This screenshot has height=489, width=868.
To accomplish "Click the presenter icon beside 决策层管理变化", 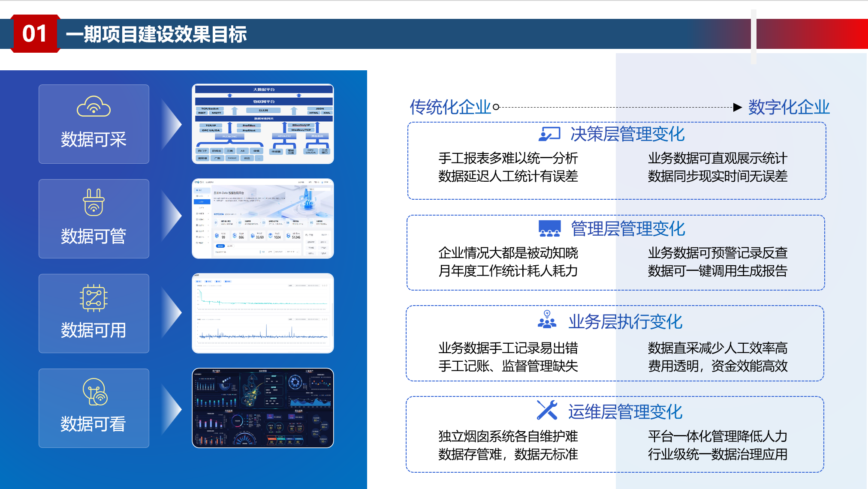I will pos(549,134).
